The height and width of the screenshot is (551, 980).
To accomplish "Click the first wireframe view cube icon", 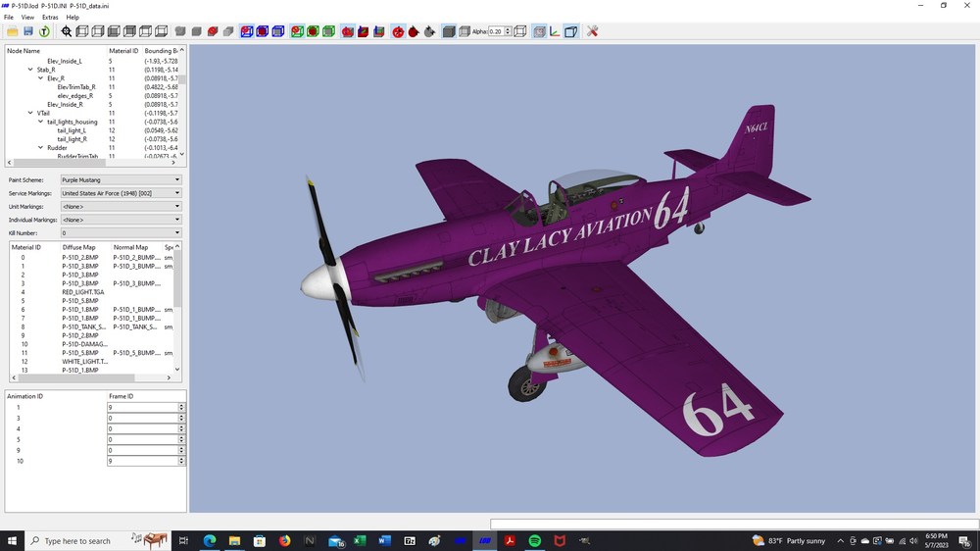I will [82, 31].
